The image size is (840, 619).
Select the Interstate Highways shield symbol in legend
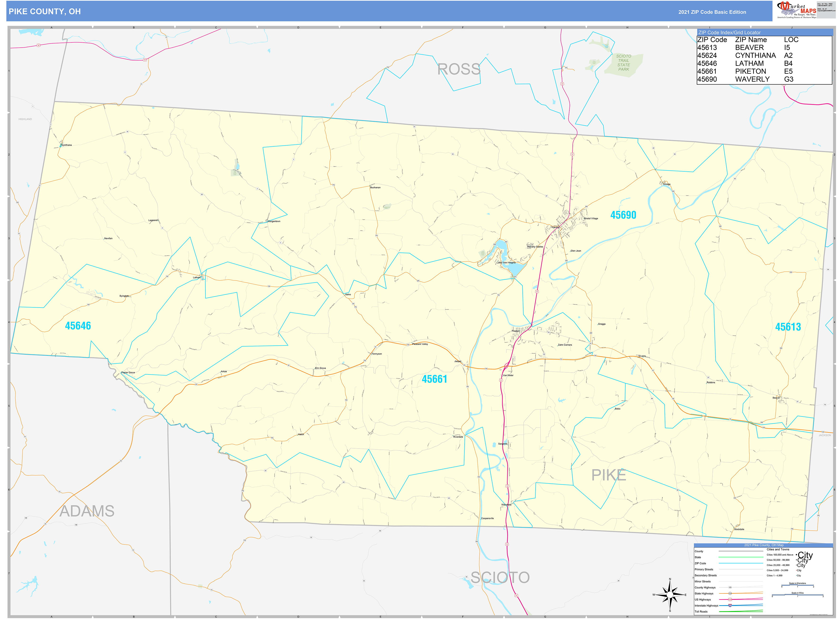[730, 606]
